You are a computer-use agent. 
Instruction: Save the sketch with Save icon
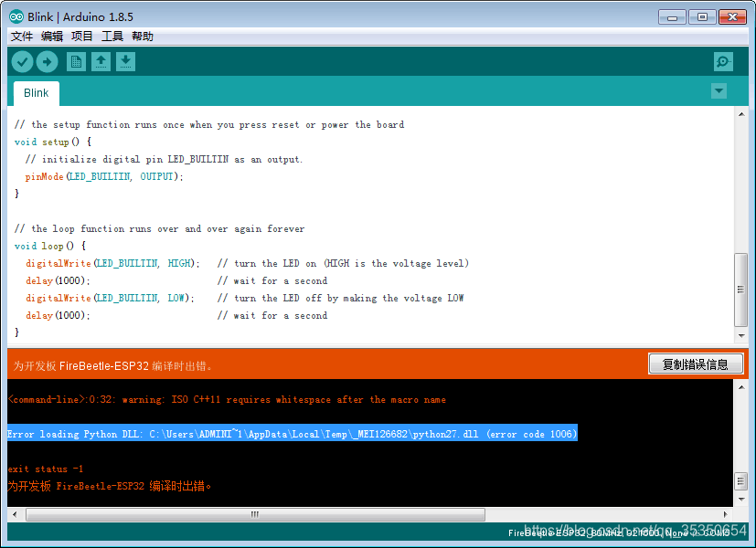(125, 61)
